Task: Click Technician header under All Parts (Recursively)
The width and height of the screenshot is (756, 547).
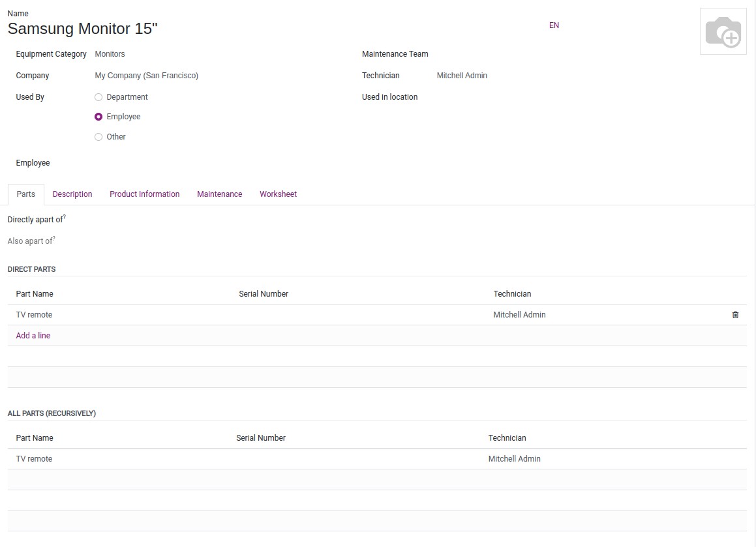Action: pos(507,438)
